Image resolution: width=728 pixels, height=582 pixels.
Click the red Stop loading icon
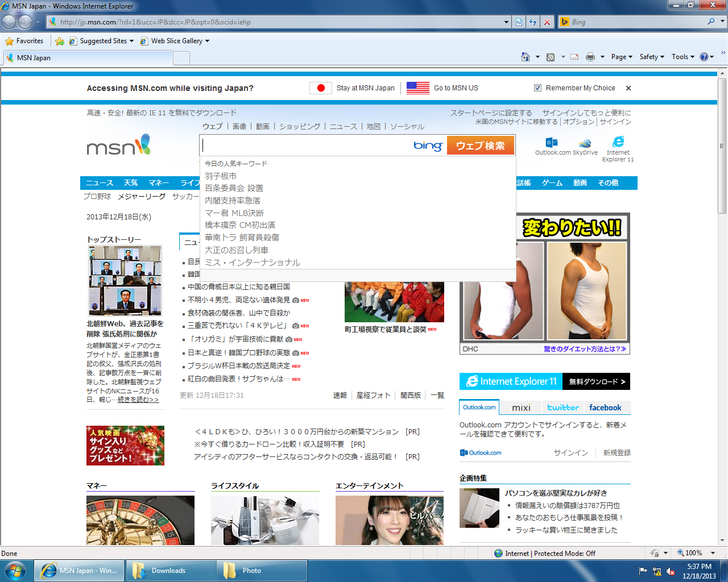pos(547,22)
